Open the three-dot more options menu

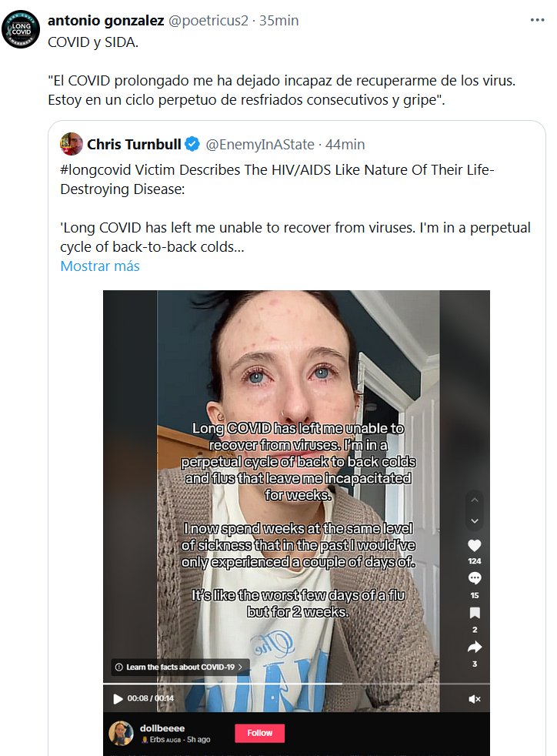coord(536,21)
